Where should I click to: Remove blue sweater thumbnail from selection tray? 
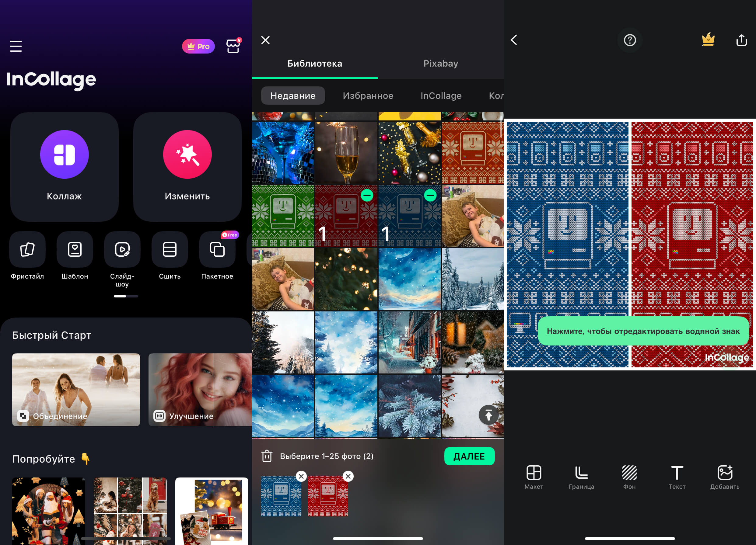pyautogui.click(x=301, y=476)
